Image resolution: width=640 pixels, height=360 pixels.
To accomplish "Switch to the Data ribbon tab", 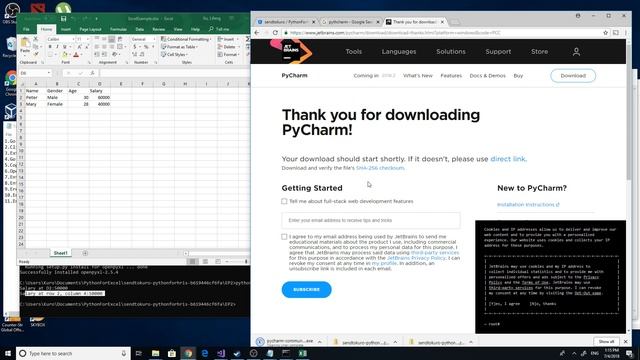I will click(140, 29).
